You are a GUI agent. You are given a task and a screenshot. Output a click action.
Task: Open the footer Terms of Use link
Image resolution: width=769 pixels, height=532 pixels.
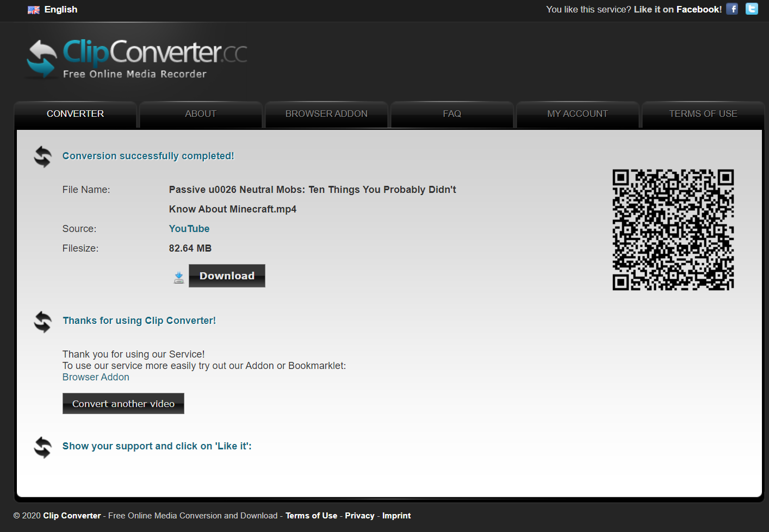coord(312,516)
